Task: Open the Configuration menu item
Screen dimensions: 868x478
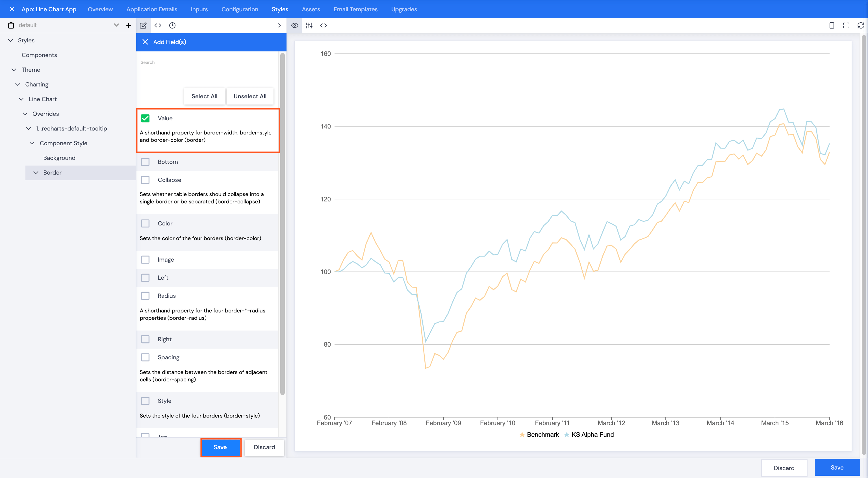Action: pyautogui.click(x=240, y=9)
